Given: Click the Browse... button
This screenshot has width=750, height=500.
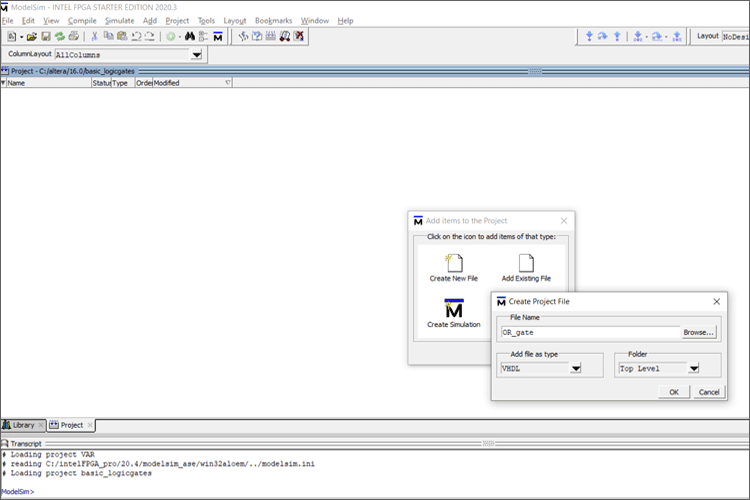Looking at the screenshot, I should [x=698, y=332].
